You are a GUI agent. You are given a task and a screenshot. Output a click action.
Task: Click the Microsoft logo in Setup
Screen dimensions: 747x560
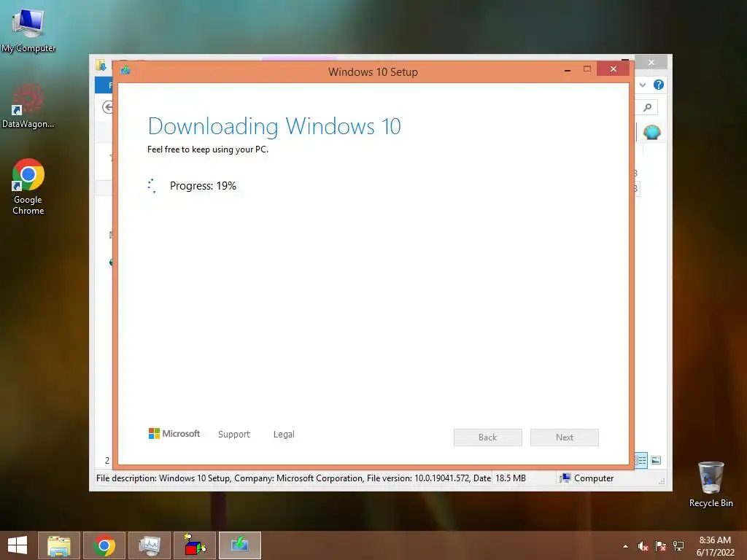(x=174, y=434)
